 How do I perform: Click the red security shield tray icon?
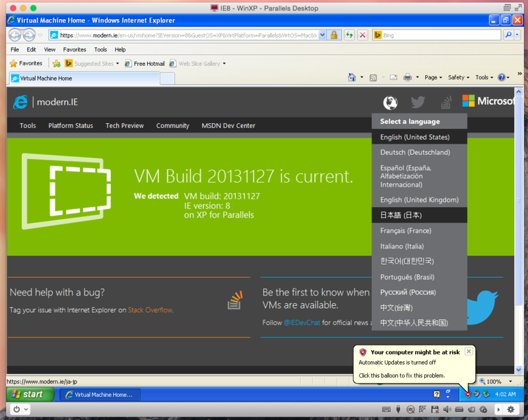point(467,394)
